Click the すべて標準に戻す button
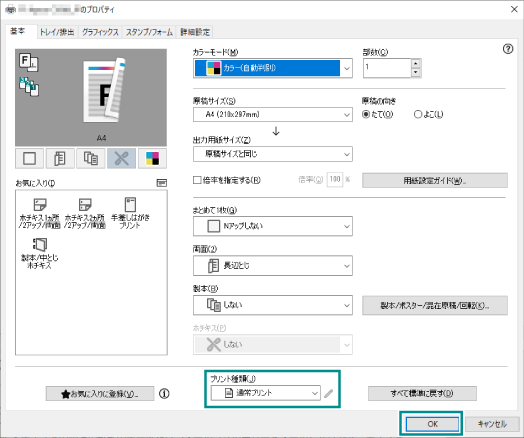 coord(422,393)
